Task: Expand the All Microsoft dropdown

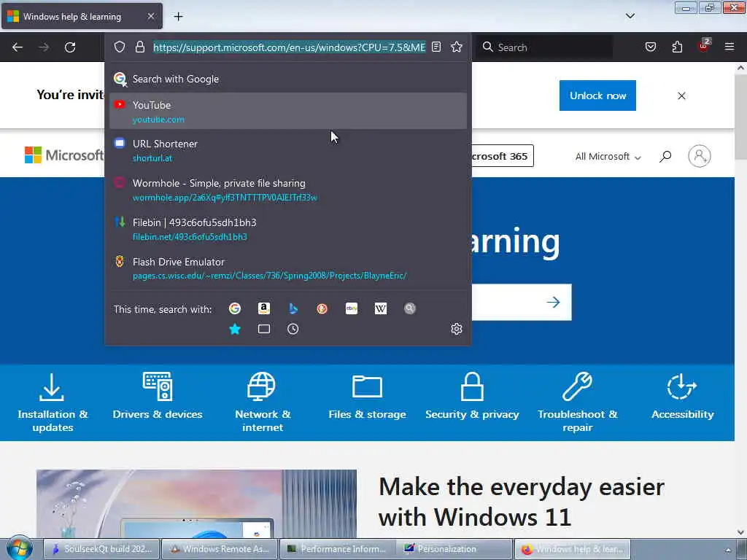Action: (608, 156)
